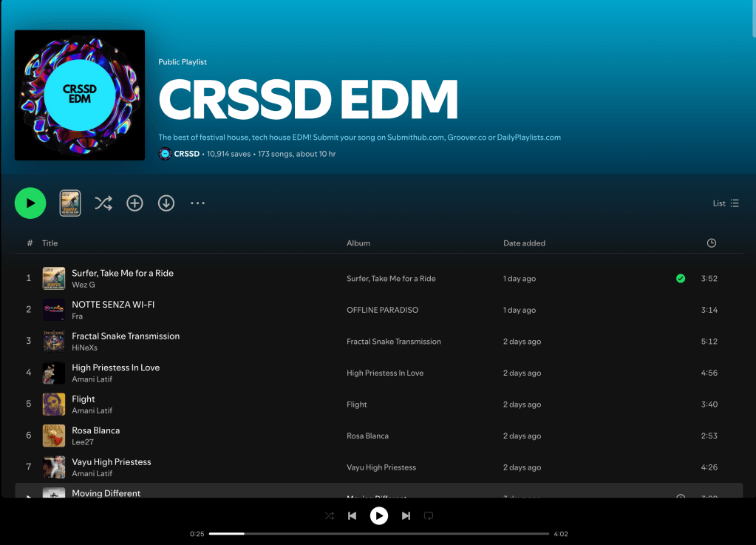This screenshot has height=545, width=756.
Task: Open the Flight album in Album column
Action: pos(357,404)
